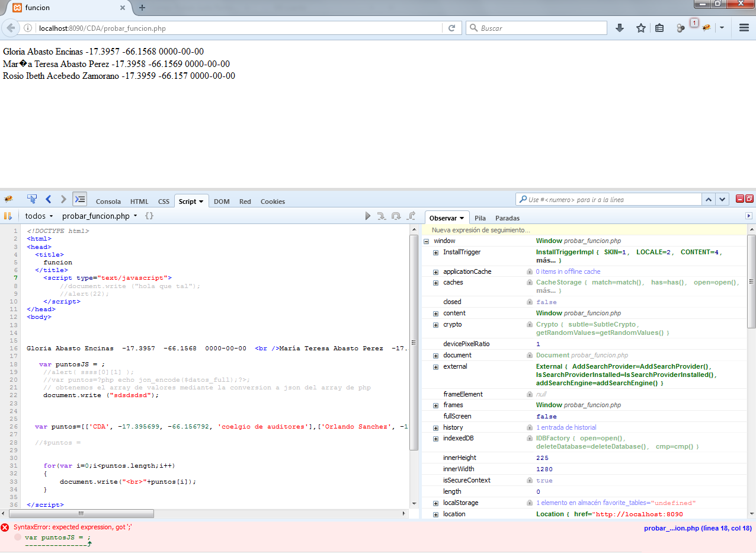Jump to the next search match arrow
Image resolution: width=756 pixels, height=553 pixels.
(722, 200)
